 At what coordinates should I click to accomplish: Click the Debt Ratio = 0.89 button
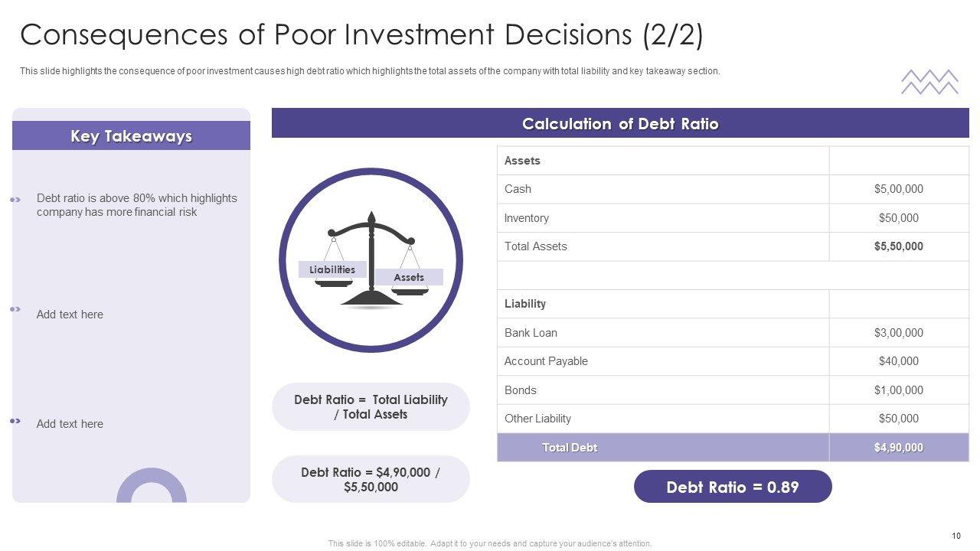733,487
